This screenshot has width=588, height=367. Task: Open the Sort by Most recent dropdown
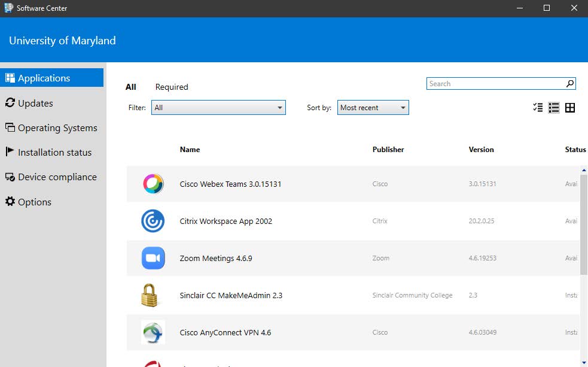373,108
